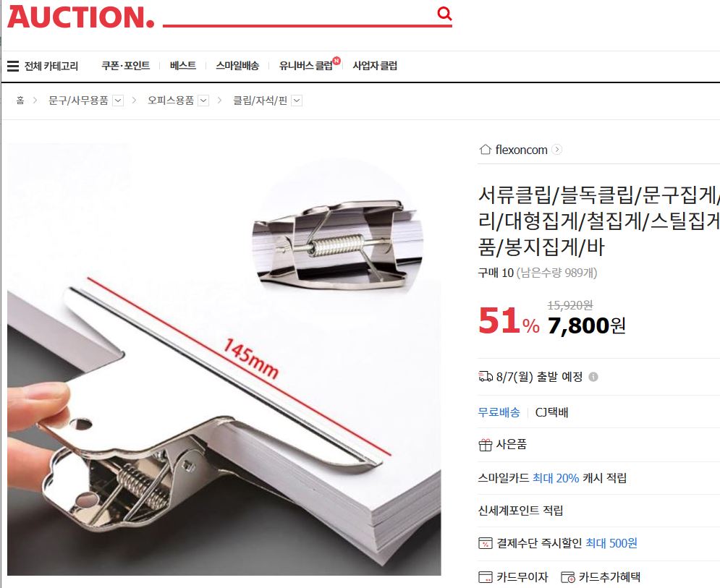Expand the 클립/자석/핀 breadcrumb dropdown
This screenshot has width=720, height=588.
tap(297, 101)
